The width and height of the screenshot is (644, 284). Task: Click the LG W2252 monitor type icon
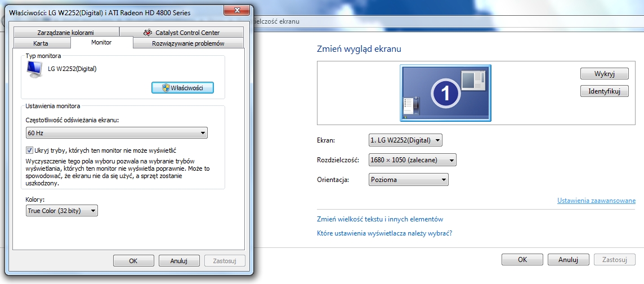point(34,69)
